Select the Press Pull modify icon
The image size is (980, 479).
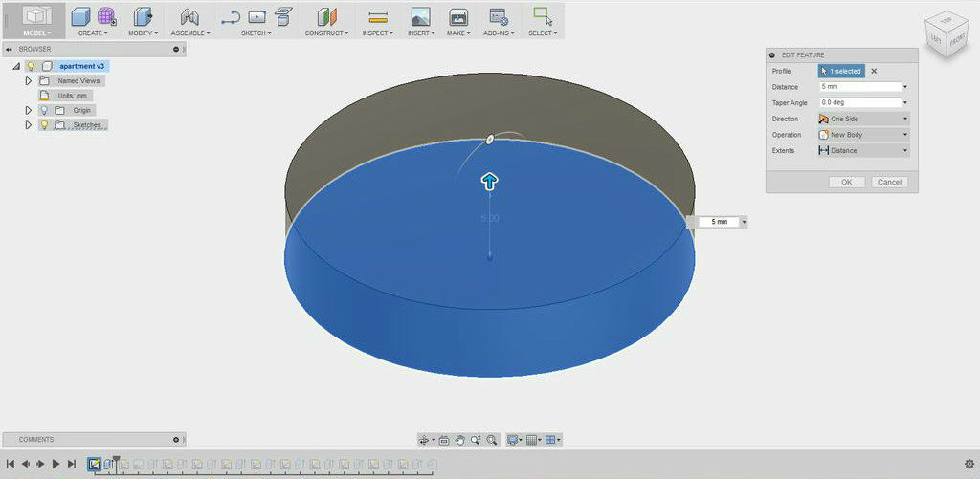(144, 17)
